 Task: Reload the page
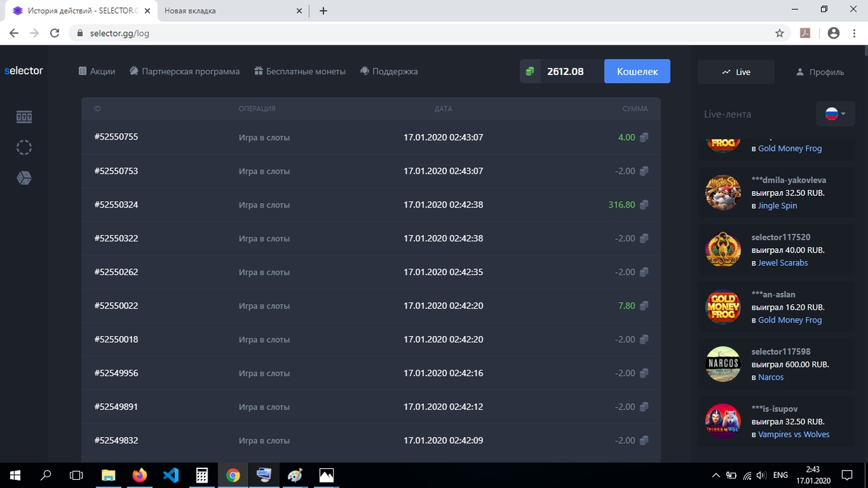[x=56, y=33]
